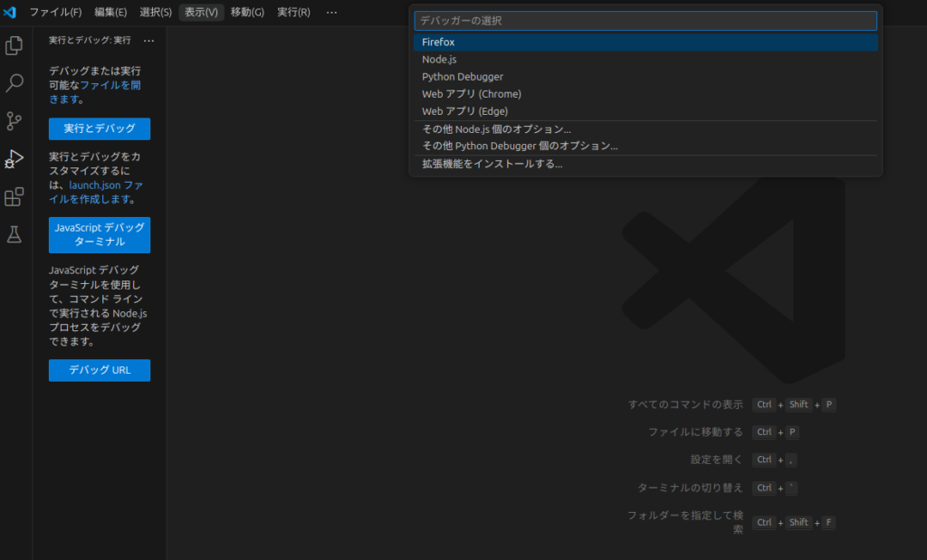
Task: Select the Run and Debug icon
Action: (14, 159)
